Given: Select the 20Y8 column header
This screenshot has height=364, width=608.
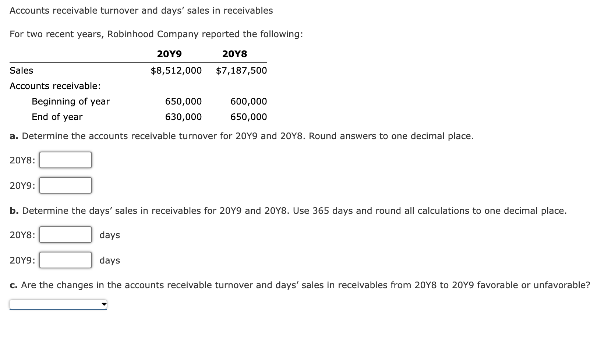Looking at the screenshot, I should [235, 53].
